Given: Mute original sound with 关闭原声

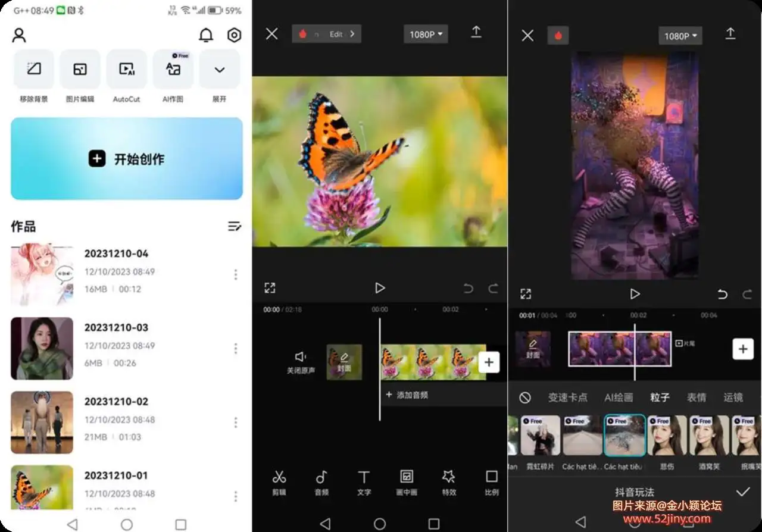Looking at the screenshot, I should click(301, 362).
